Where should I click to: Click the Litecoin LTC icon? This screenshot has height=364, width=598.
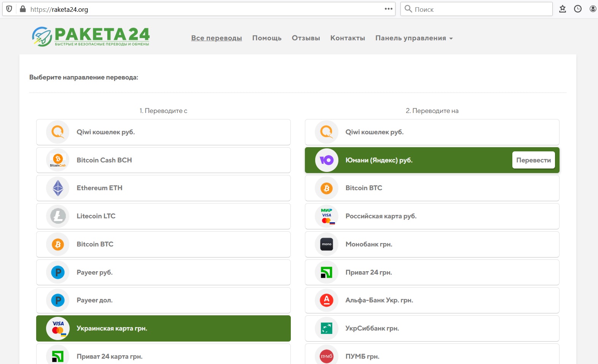tap(58, 216)
